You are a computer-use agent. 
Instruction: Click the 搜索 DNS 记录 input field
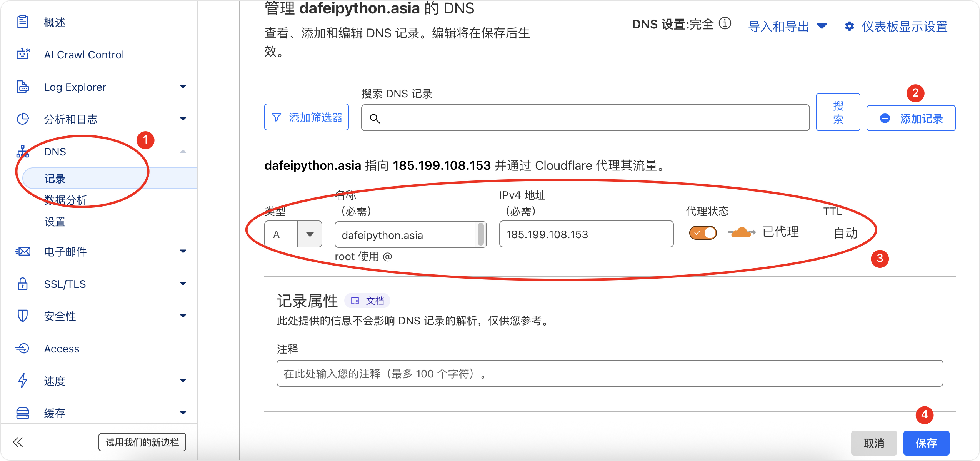pos(585,118)
